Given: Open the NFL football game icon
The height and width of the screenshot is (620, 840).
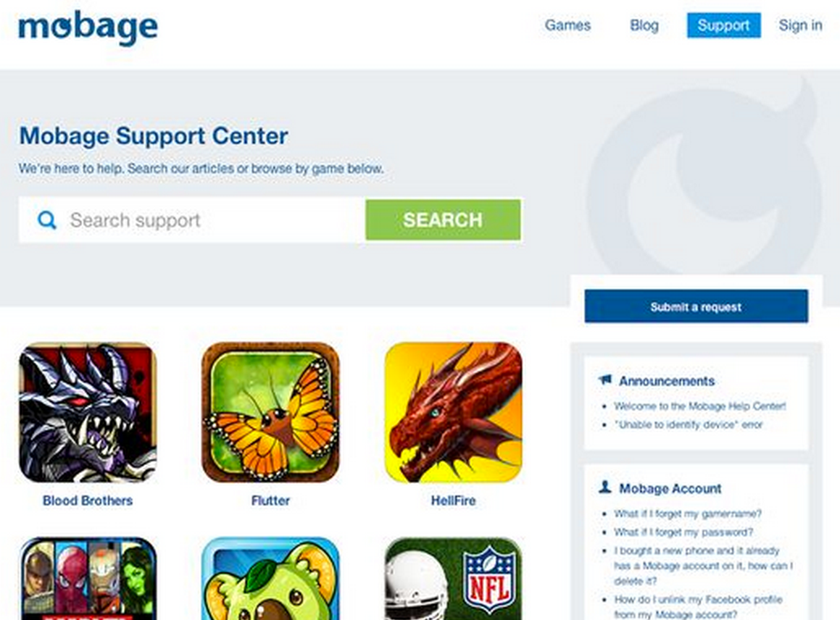Looking at the screenshot, I should coord(453,579).
